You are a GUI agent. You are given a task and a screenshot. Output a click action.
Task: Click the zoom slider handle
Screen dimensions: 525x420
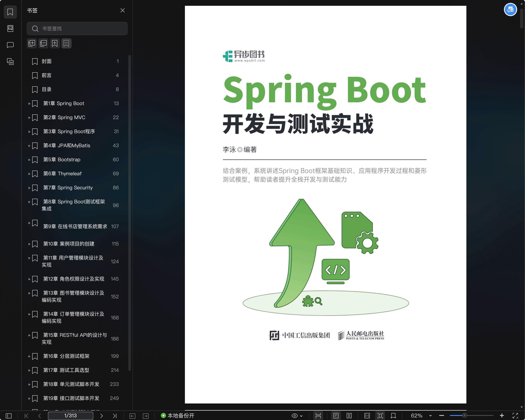point(464,415)
